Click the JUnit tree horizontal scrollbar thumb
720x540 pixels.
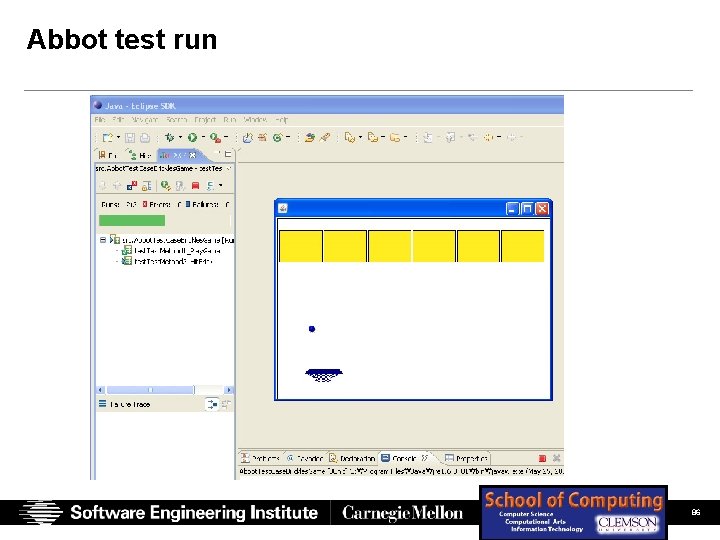pyautogui.click(x=150, y=390)
